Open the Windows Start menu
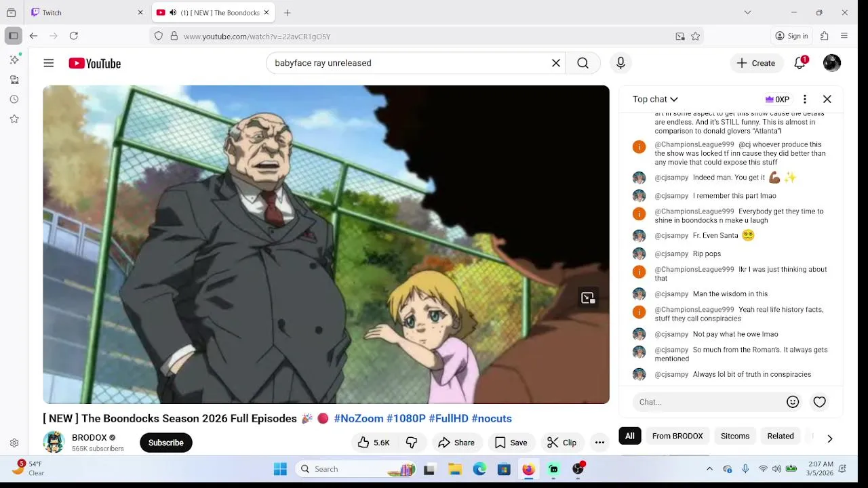Viewport: 868px width, 488px height. click(x=280, y=469)
